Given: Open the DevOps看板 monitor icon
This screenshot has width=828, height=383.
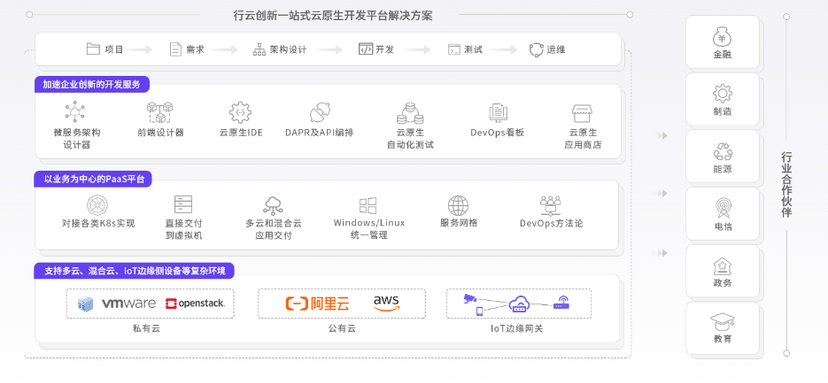Looking at the screenshot, I should pos(498,113).
